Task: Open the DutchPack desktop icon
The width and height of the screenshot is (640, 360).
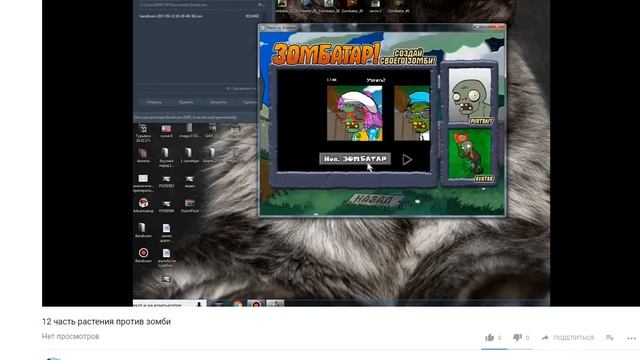Action: click(189, 205)
